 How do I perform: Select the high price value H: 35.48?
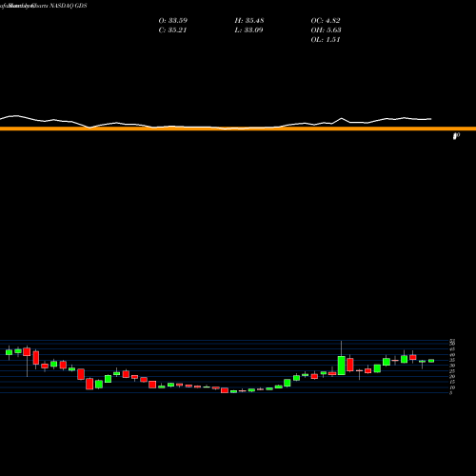pos(249,21)
